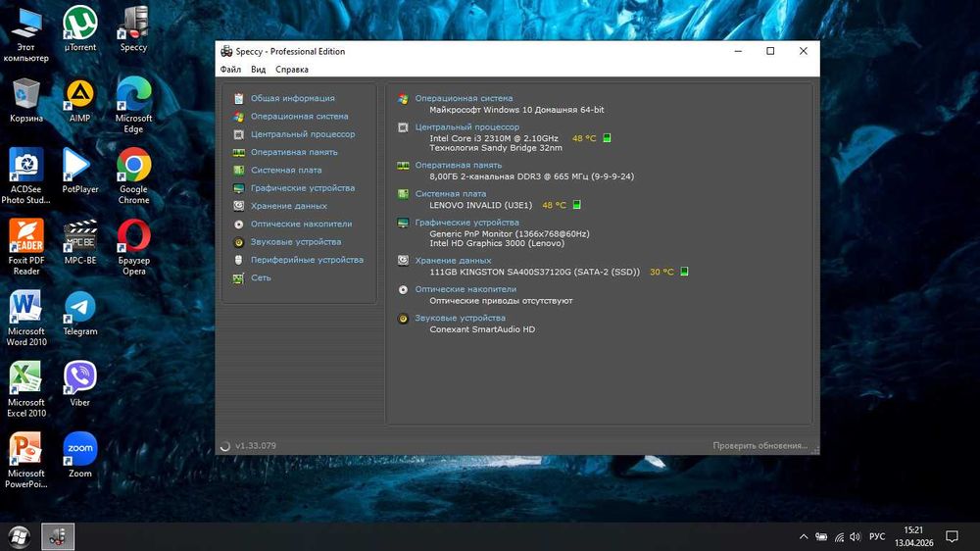
Task: Show hidden tray icons chevron
Action: tap(804, 536)
